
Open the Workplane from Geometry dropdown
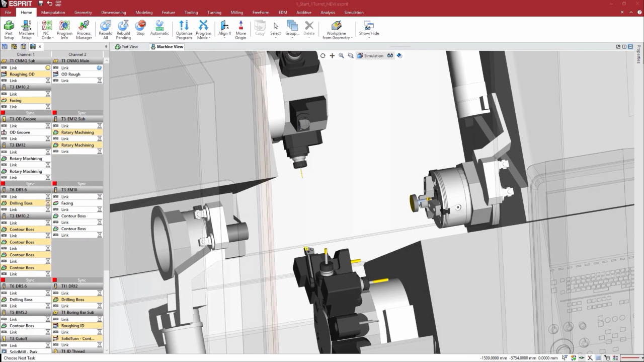pos(337,30)
